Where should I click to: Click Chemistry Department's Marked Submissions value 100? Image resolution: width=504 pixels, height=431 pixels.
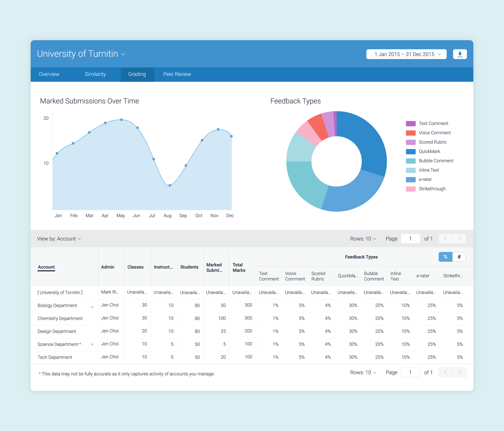pyautogui.click(x=222, y=318)
